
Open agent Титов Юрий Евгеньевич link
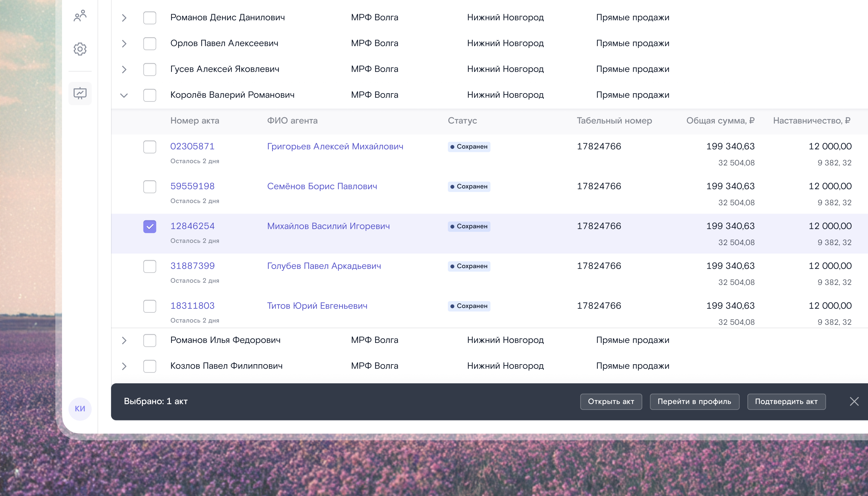[317, 306]
